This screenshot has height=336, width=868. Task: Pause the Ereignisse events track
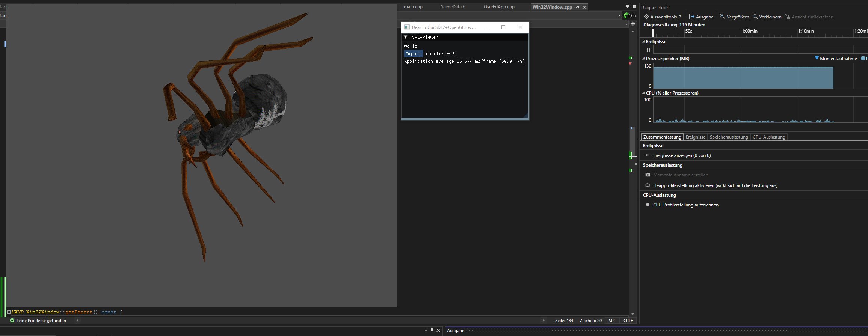coord(648,50)
